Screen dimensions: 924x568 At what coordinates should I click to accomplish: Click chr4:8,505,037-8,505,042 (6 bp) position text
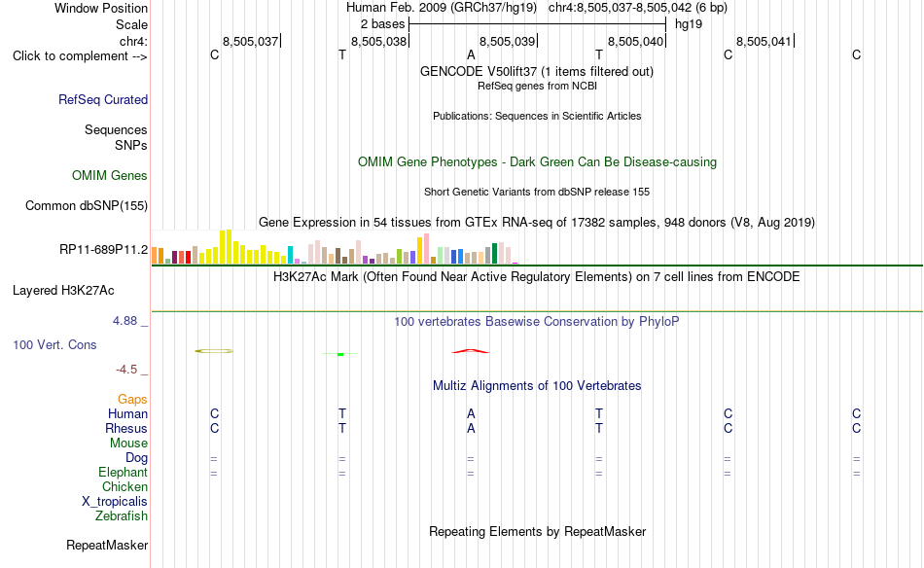tap(638, 8)
